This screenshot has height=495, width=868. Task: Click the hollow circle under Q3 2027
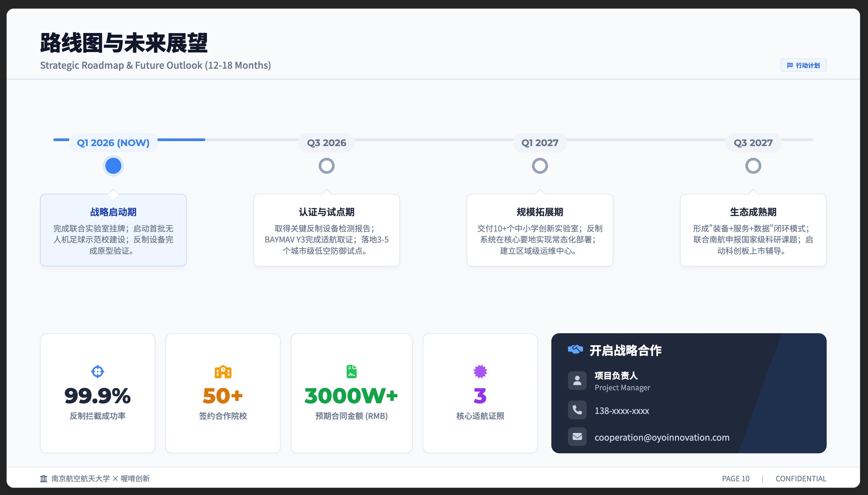[x=753, y=166]
